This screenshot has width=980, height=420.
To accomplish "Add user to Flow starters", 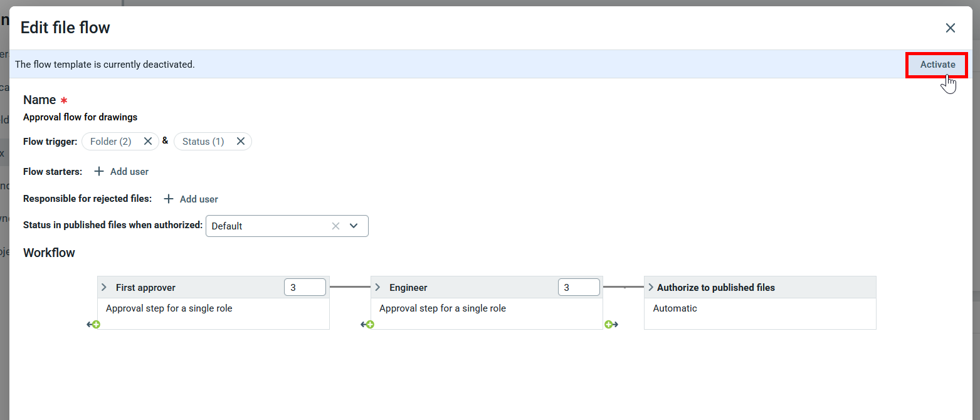I will [122, 172].
